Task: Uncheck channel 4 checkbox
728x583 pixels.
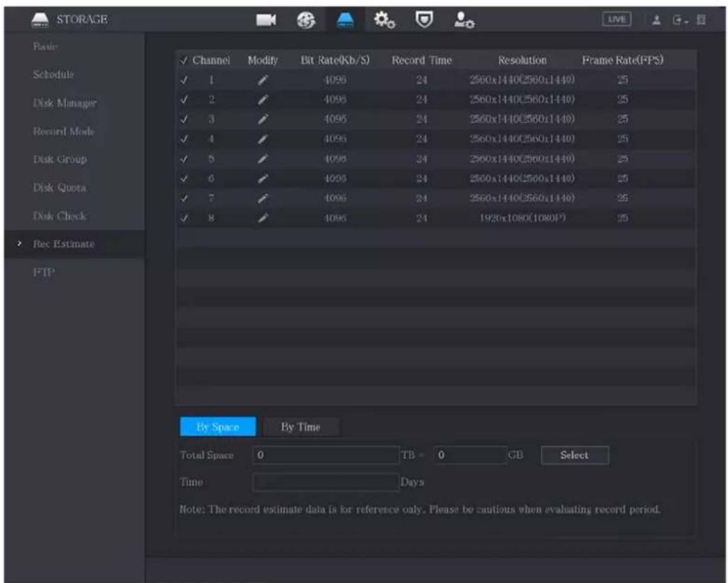Action: point(185,139)
